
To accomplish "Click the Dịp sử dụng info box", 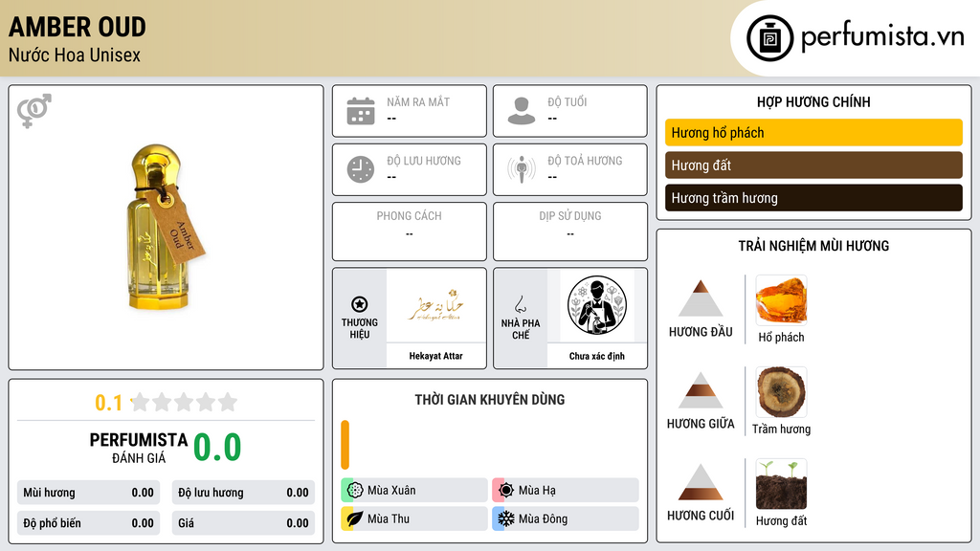I will pyautogui.click(x=570, y=231).
